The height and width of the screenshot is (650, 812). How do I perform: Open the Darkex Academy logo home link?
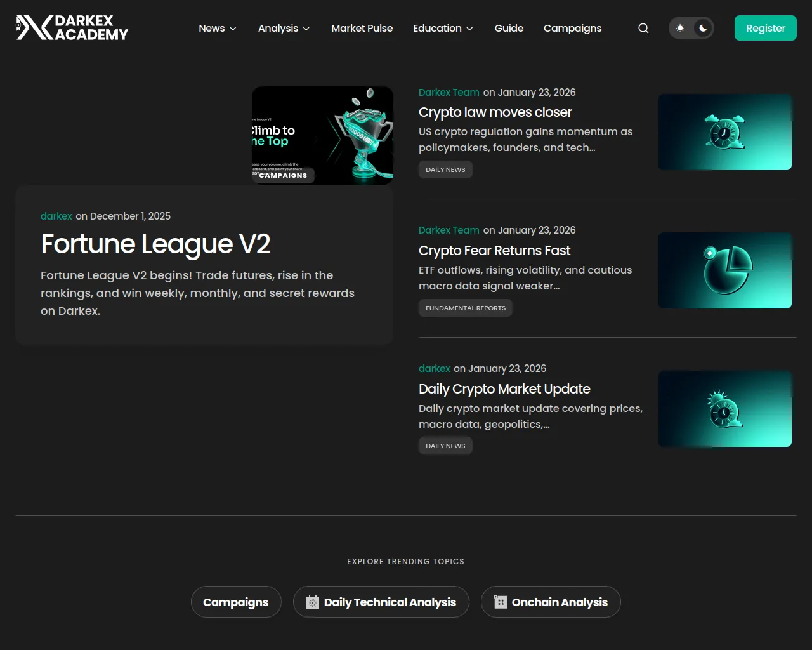point(72,28)
